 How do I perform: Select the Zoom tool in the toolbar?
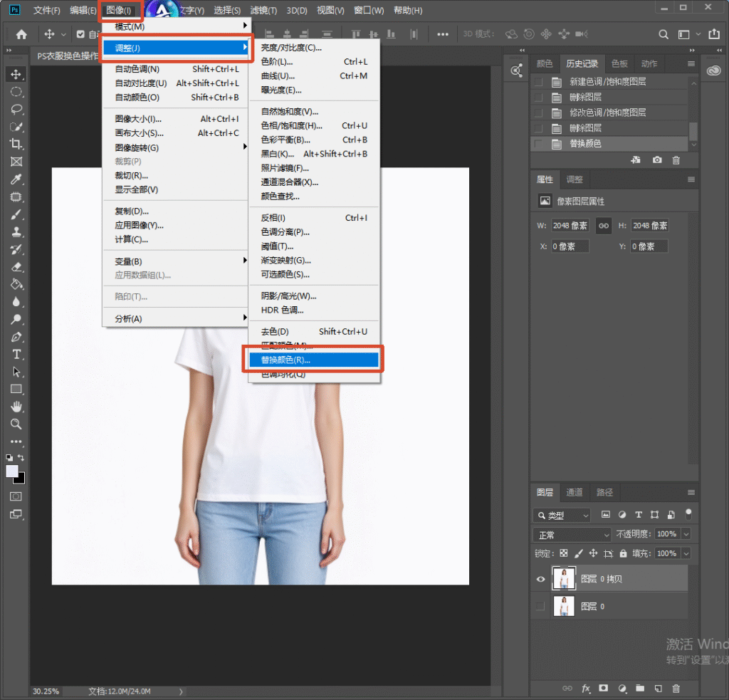coord(16,424)
